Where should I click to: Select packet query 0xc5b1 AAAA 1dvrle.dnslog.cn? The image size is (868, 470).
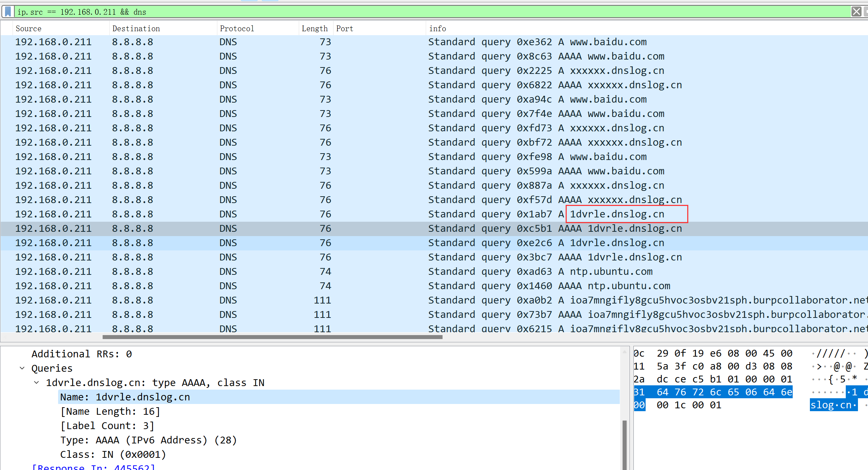click(x=434, y=229)
